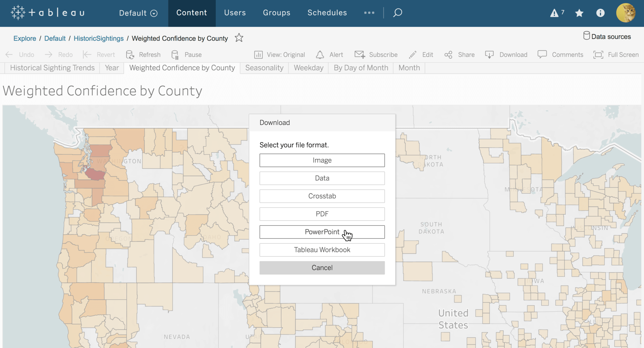Select Data file format option

tap(322, 178)
